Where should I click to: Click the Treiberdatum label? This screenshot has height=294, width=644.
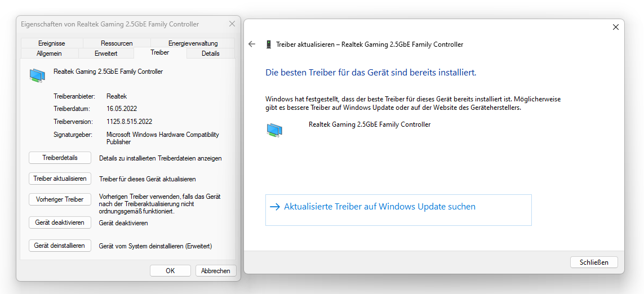pos(72,109)
